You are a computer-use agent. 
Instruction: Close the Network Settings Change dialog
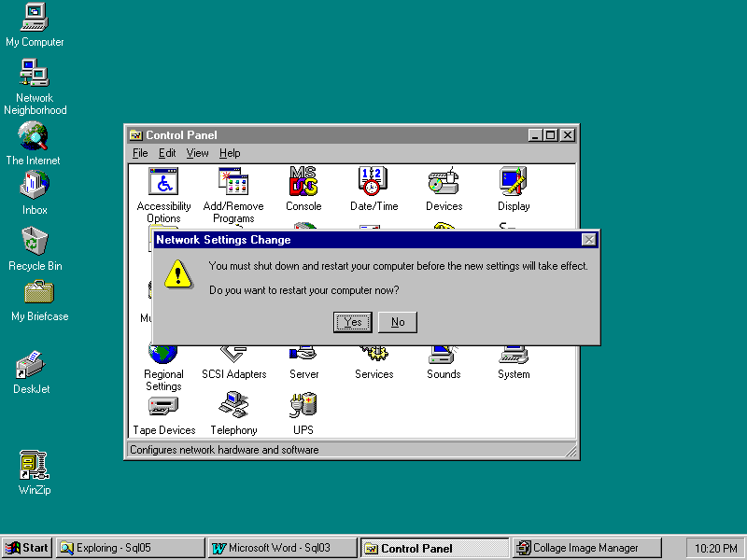[588, 240]
